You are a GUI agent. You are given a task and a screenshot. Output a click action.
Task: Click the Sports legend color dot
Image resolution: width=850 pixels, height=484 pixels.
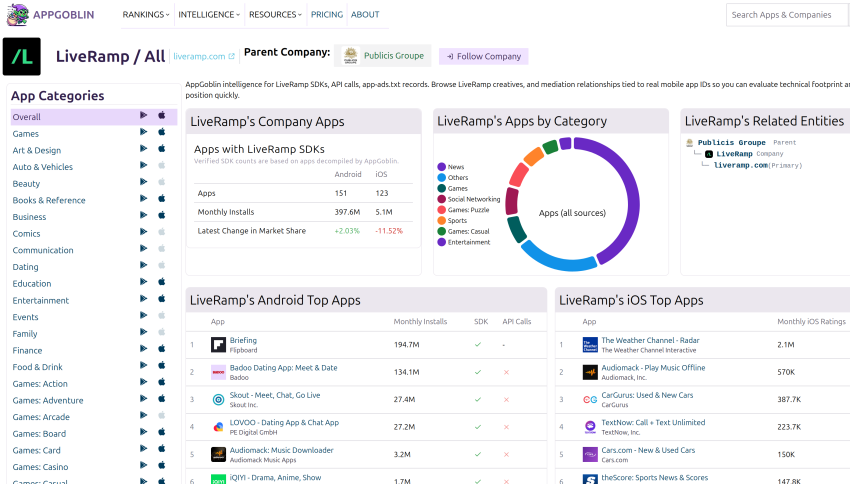coord(442,221)
